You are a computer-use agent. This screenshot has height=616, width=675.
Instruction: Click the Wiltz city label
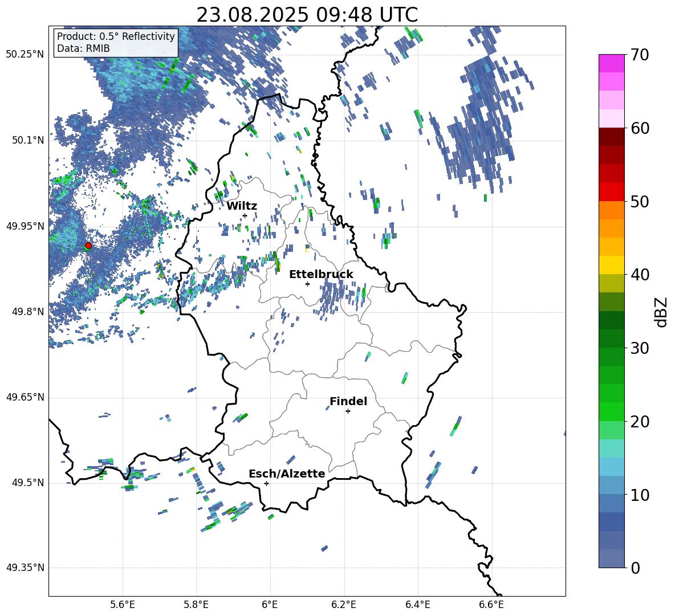pos(242,206)
